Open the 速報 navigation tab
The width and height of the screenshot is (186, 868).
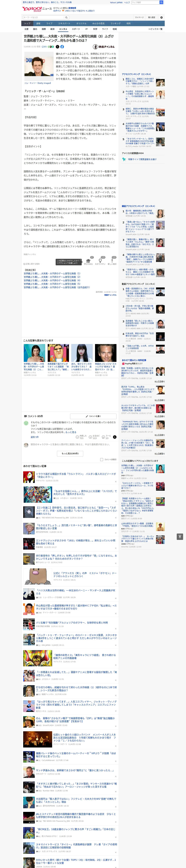click(x=38, y=24)
